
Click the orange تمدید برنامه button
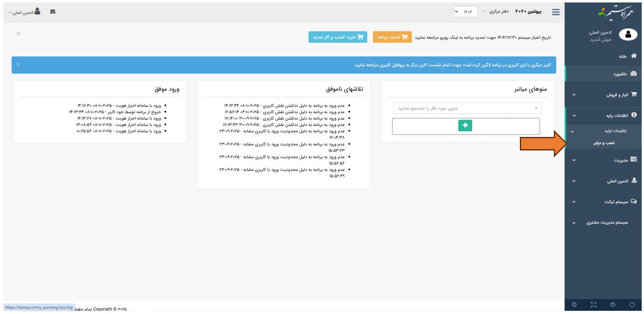point(392,37)
